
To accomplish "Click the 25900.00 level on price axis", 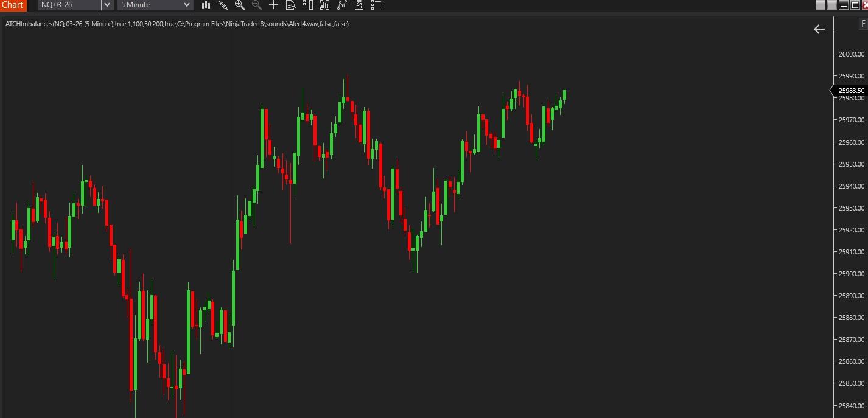I will click(x=851, y=274).
